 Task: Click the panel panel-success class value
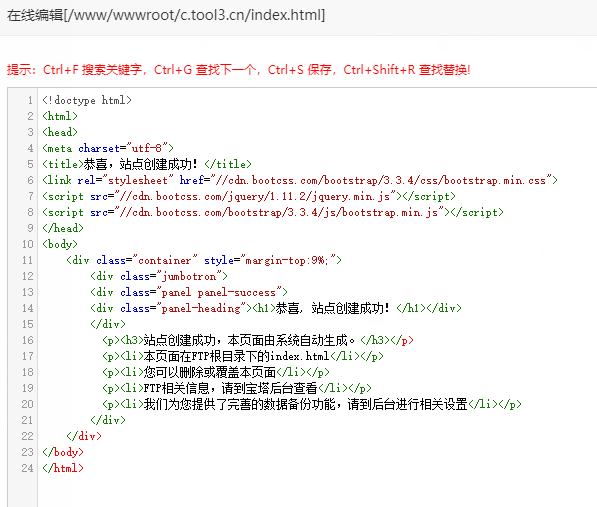(219, 292)
